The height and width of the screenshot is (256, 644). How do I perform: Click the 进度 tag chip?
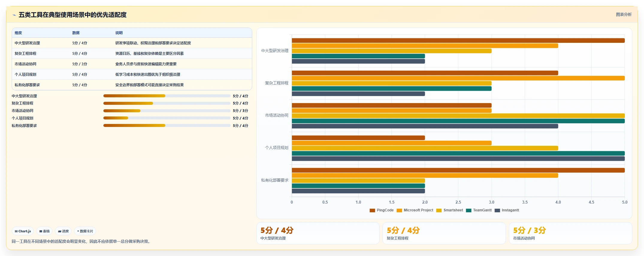(x=63, y=231)
